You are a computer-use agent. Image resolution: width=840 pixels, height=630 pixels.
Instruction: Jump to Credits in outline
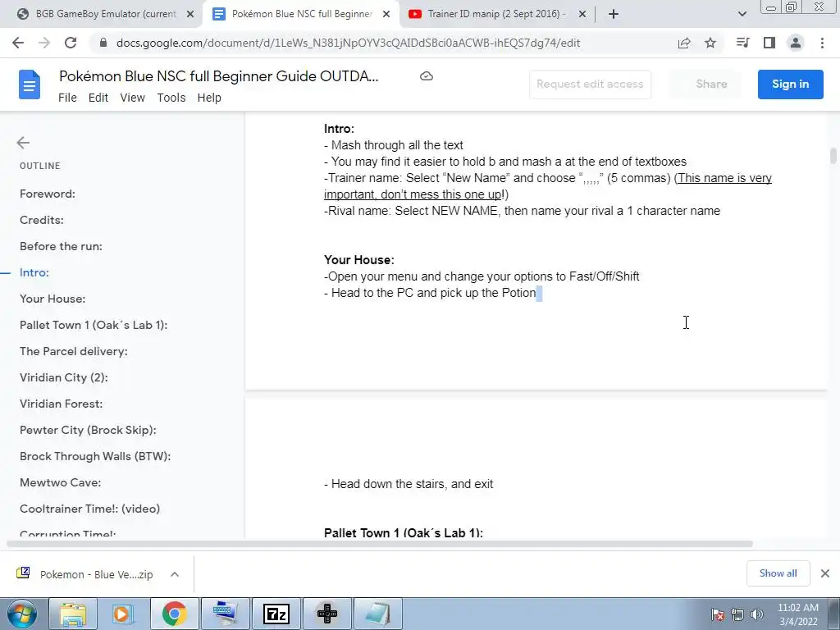[x=42, y=220]
